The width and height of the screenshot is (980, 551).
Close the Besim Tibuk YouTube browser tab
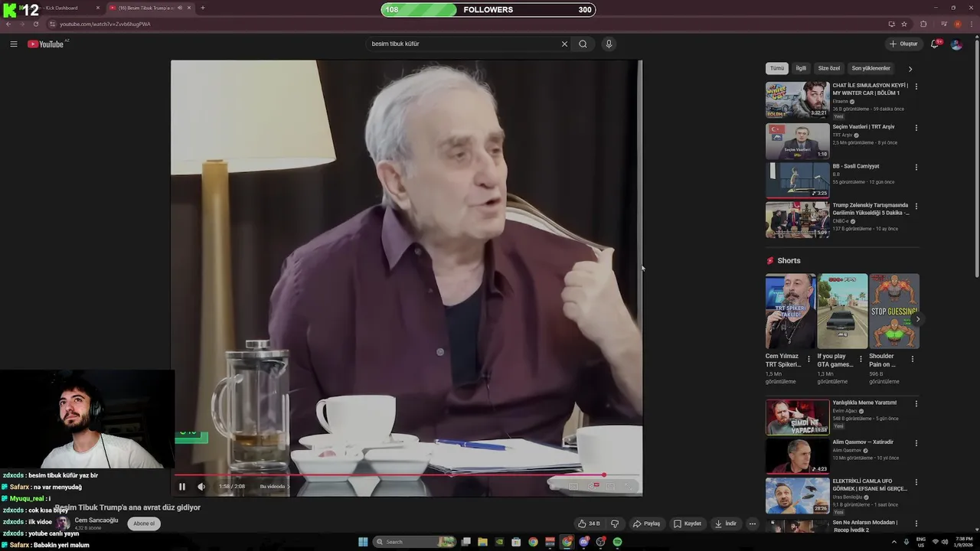click(190, 8)
